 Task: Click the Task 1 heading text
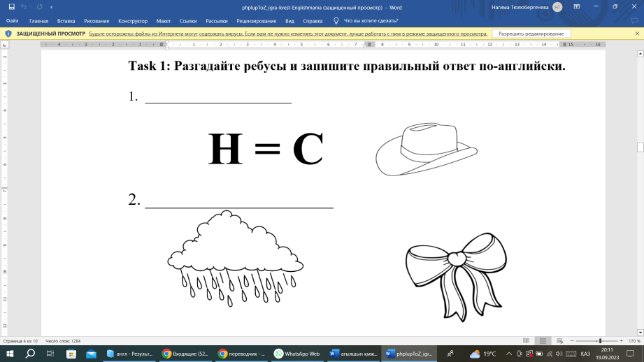tap(347, 66)
